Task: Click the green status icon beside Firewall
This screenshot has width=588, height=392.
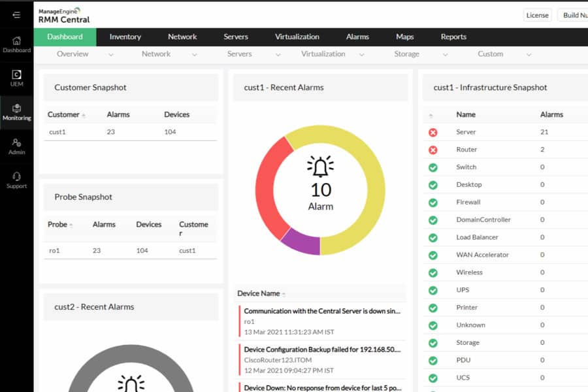Action: (433, 203)
